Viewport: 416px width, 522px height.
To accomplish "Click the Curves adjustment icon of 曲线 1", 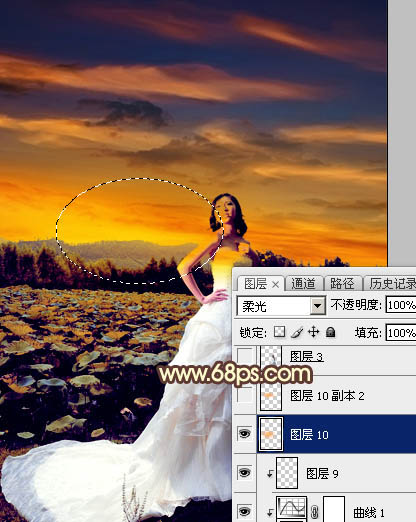I will coord(292,508).
